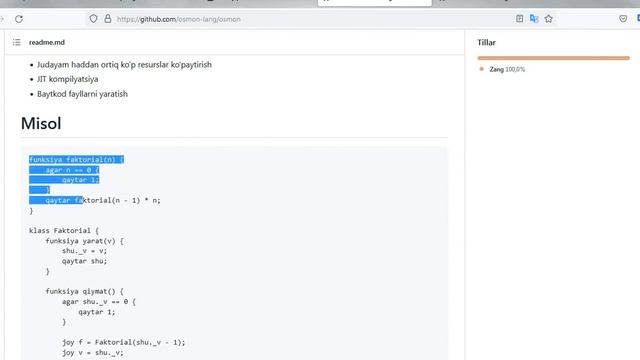
Task: Click the Misol heading
Action: pyautogui.click(x=41, y=123)
